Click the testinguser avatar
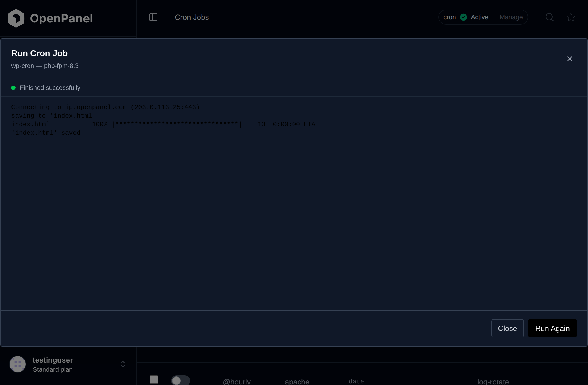The width and height of the screenshot is (588, 385). 18,364
